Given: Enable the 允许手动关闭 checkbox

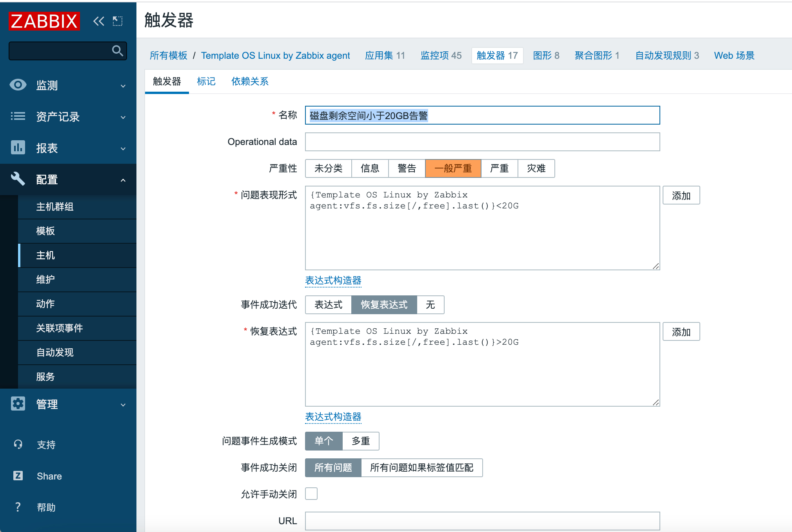Looking at the screenshot, I should point(311,494).
